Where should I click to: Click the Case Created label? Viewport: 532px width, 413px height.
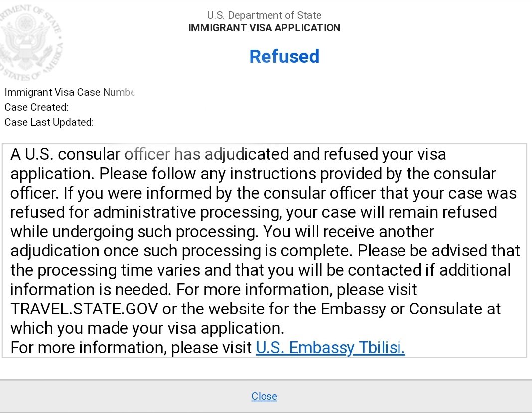click(x=37, y=107)
